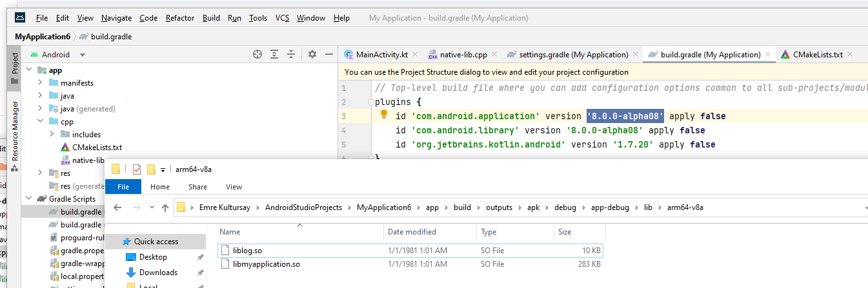This screenshot has height=288, width=868.
Task: Collapse the cpp folder
Action: [x=40, y=122]
